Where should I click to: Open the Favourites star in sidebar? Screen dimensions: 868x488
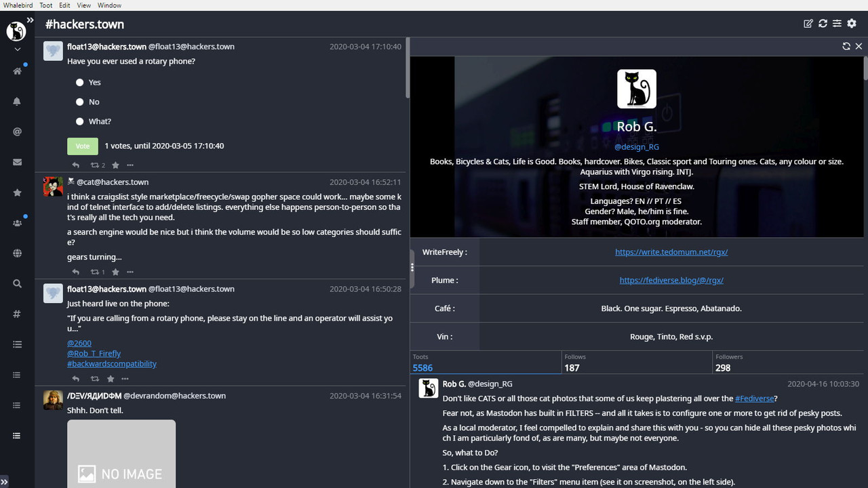tap(17, 192)
